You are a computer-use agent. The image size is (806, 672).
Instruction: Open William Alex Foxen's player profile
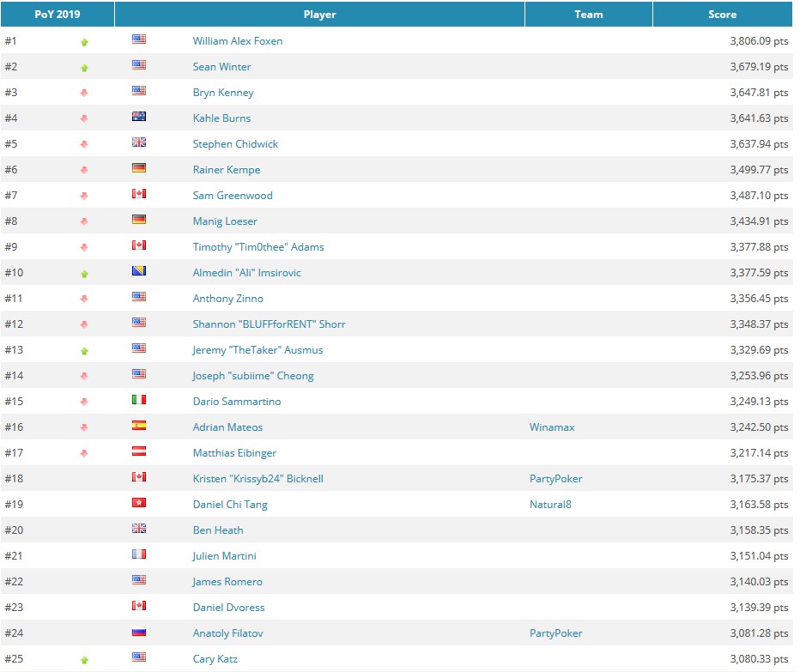[x=238, y=41]
